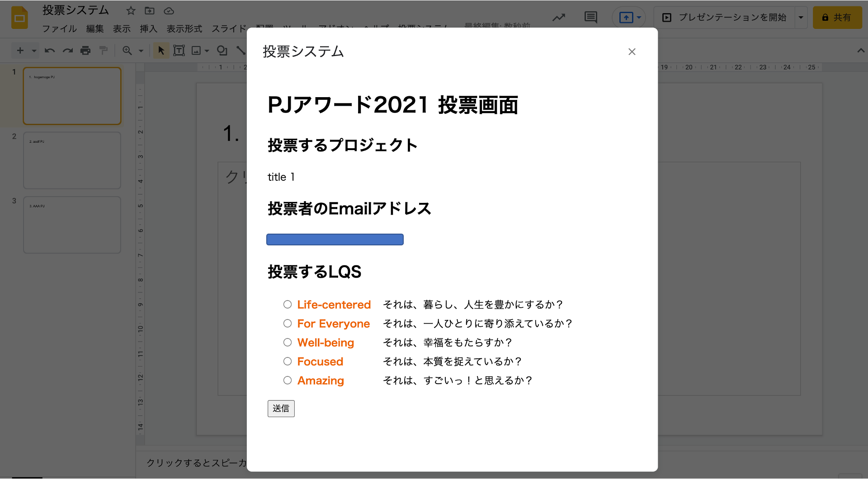Open the 表示形式 menu
Screen dimensions: 868x479
(x=184, y=28)
